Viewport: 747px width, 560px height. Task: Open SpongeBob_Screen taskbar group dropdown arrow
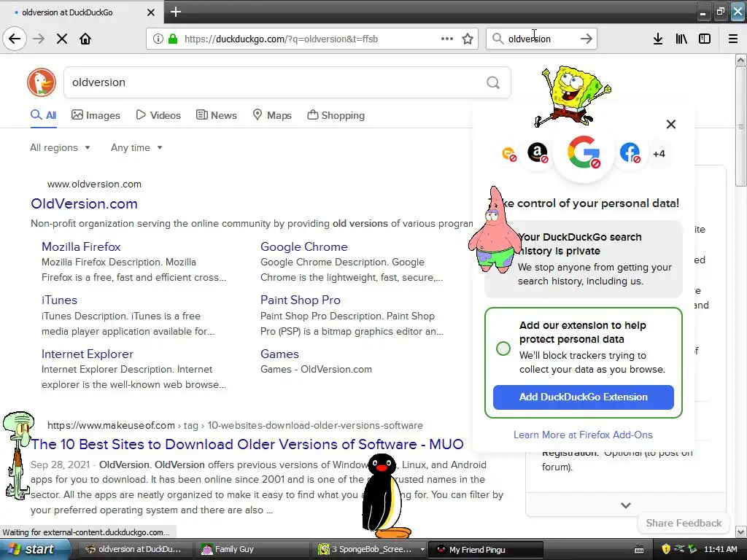pos(422,549)
